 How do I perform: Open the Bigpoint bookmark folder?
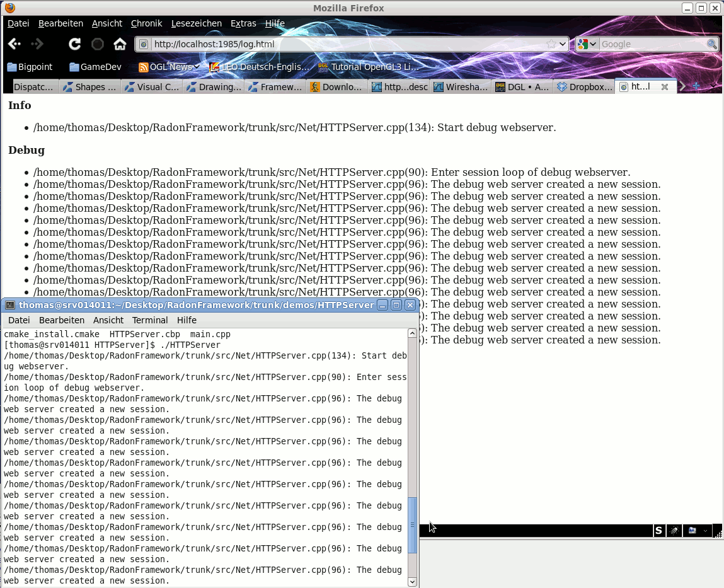click(30, 67)
